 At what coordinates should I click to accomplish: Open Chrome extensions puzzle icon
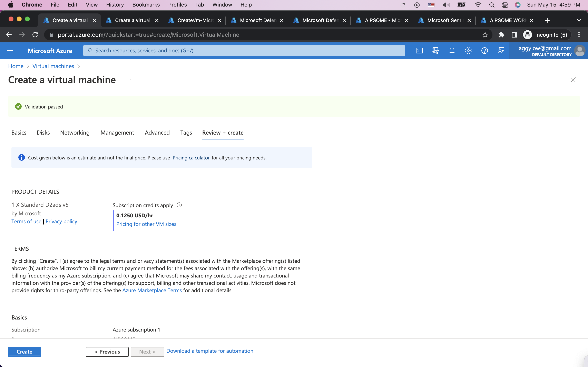(x=501, y=35)
